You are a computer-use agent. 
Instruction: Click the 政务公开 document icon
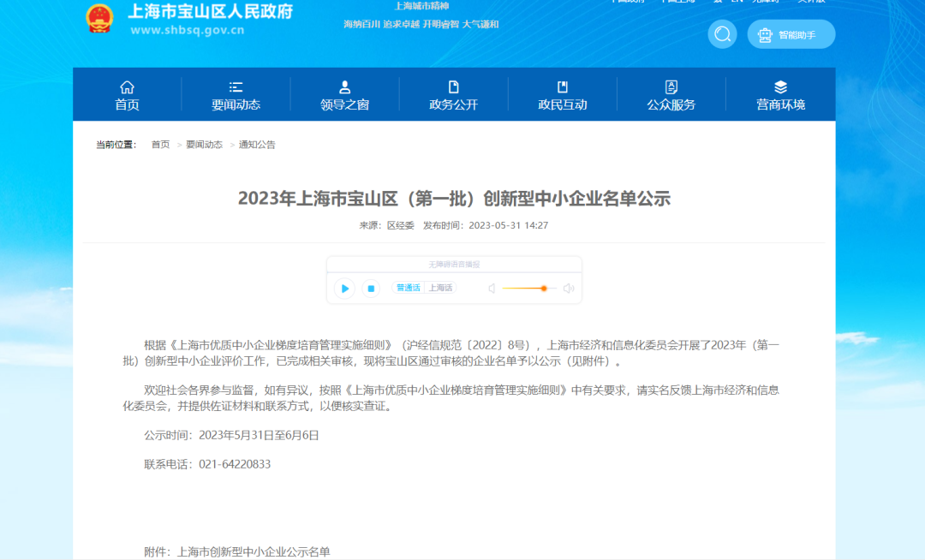pyautogui.click(x=453, y=87)
